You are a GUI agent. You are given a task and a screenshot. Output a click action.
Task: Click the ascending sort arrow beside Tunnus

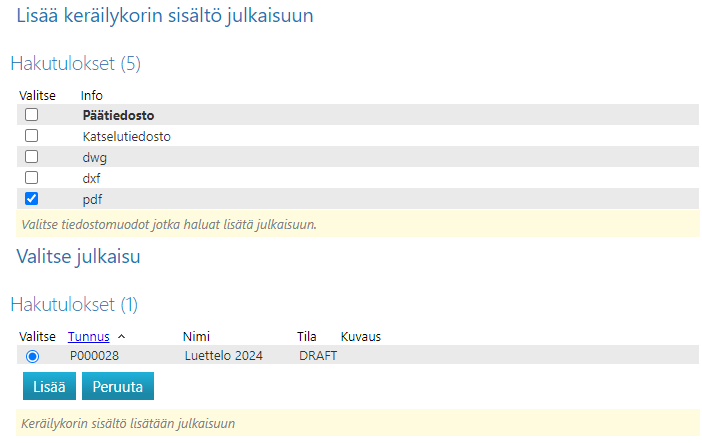click(x=121, y=337)
